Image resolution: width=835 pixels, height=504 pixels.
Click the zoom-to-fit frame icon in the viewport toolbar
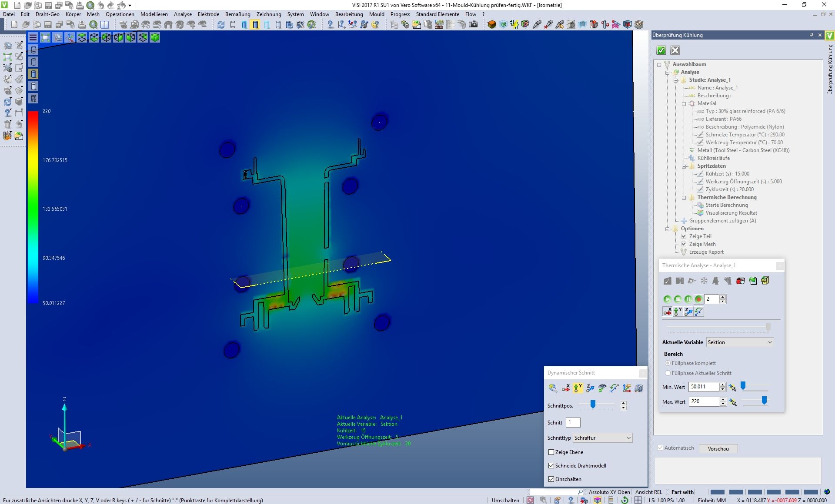[45, 38]
